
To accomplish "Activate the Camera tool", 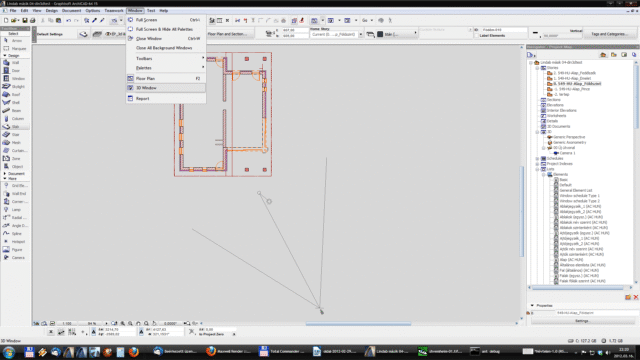I will (16, 258).
